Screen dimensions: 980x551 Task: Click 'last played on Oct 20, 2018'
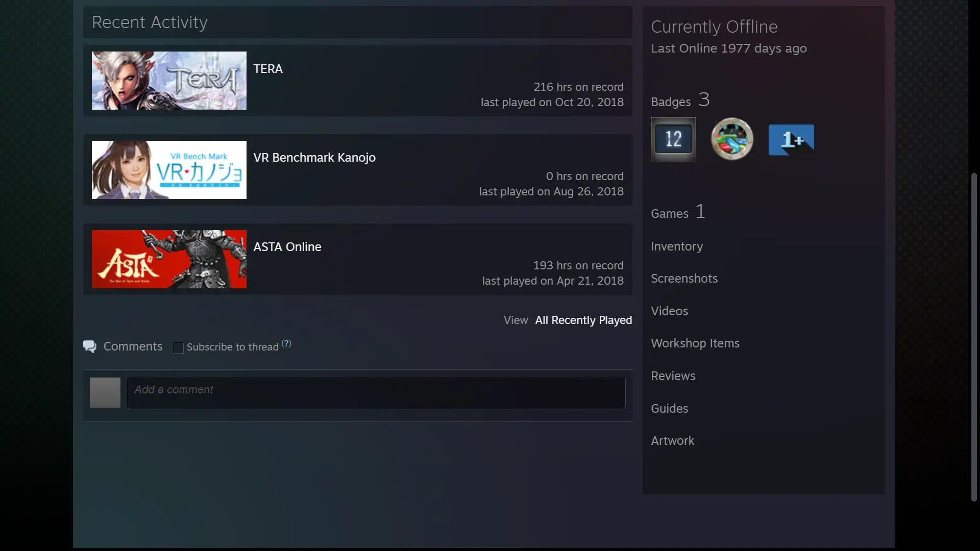pyautogui.click(x=552, y=103)
